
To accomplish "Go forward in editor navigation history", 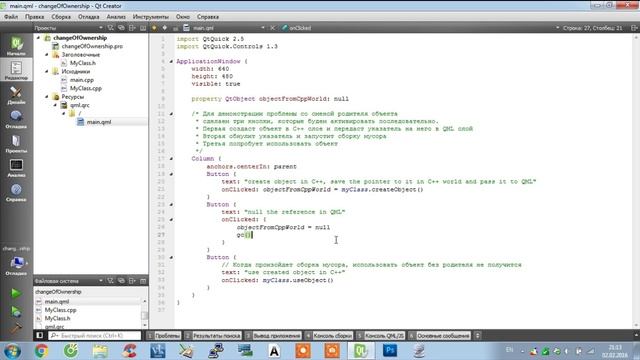I will [x=164, y=28].
